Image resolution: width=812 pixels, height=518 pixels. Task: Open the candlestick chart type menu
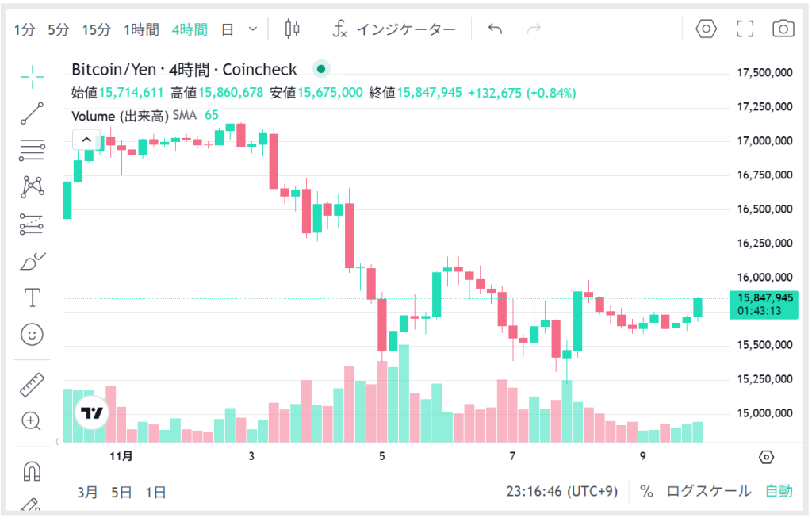tap(293, 29)
